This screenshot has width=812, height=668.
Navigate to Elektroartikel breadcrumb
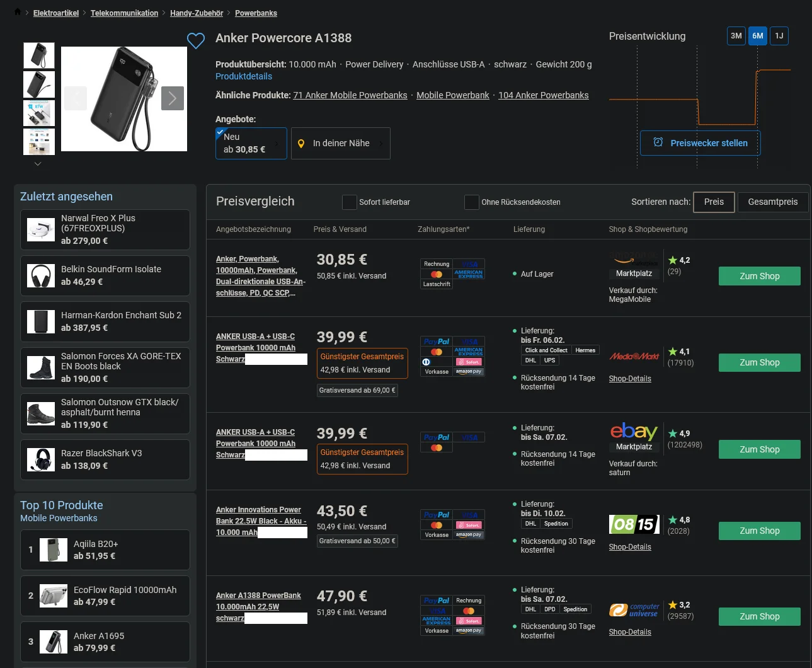pos(56,13)
